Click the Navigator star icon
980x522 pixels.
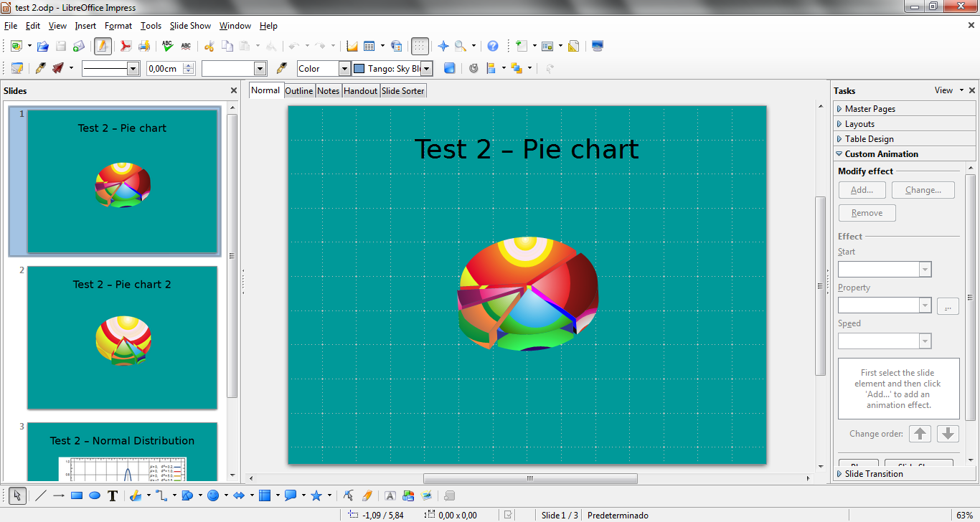pyautogui.click(x=443, y=46)
